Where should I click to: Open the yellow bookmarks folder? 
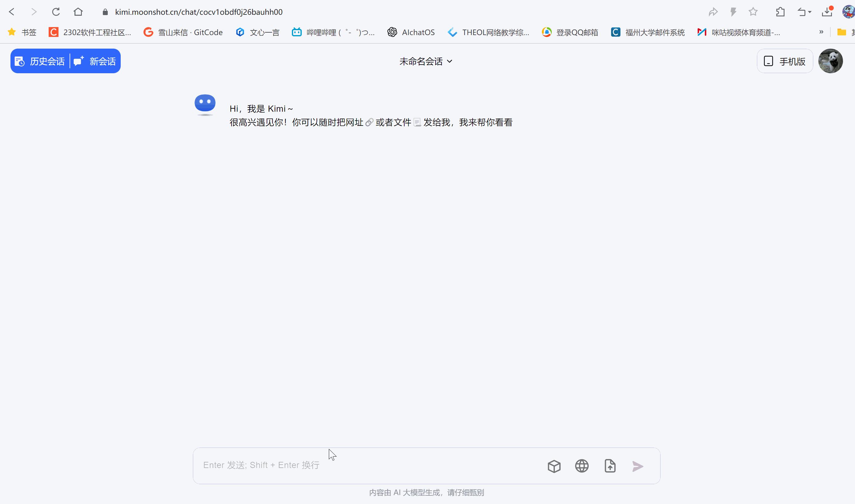[841, 32]
